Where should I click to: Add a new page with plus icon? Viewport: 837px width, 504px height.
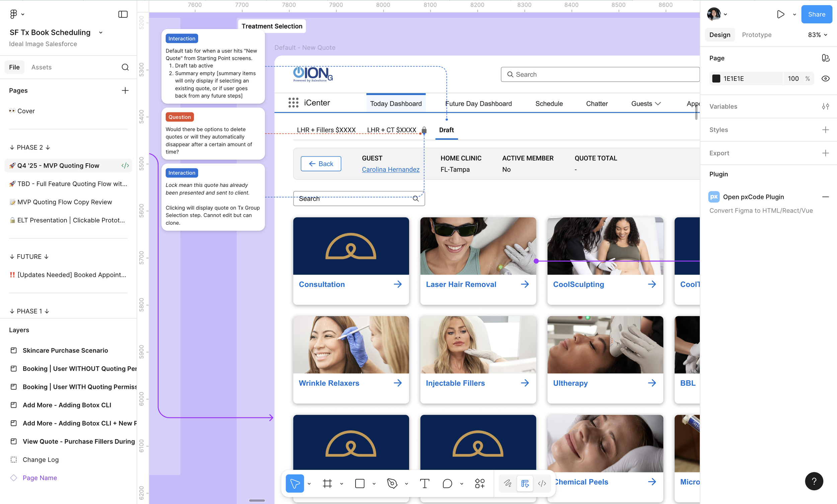[x=125, y=91]
